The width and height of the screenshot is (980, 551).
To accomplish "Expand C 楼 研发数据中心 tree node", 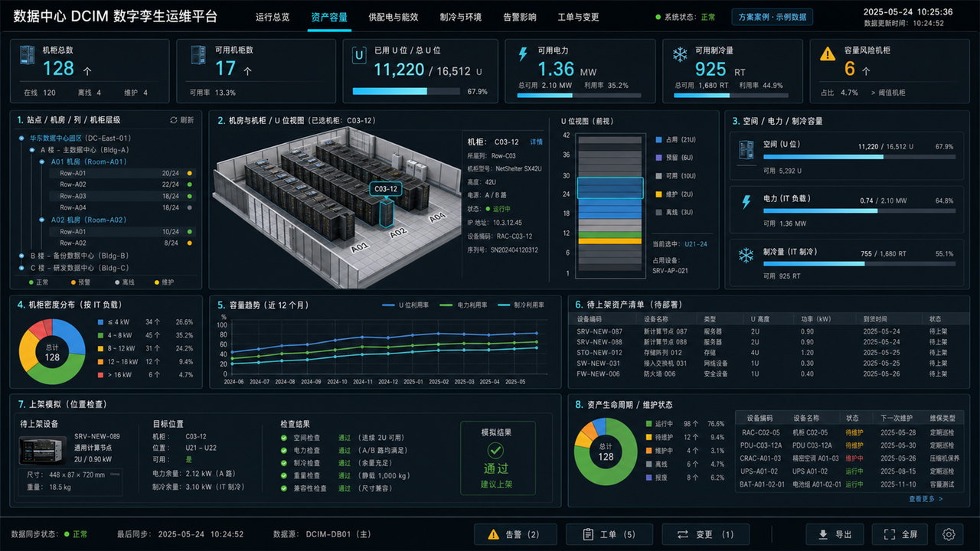I will 79,268.
